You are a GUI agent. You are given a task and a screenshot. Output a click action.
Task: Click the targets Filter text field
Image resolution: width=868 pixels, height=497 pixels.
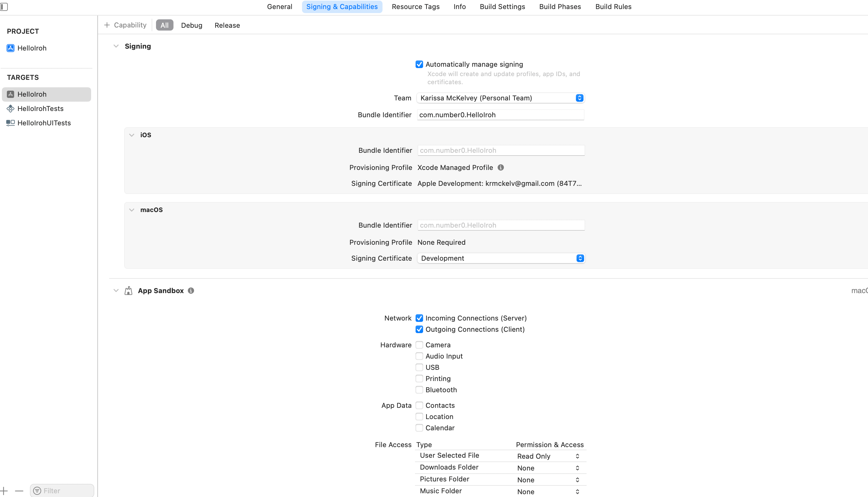tap(62, 491)
